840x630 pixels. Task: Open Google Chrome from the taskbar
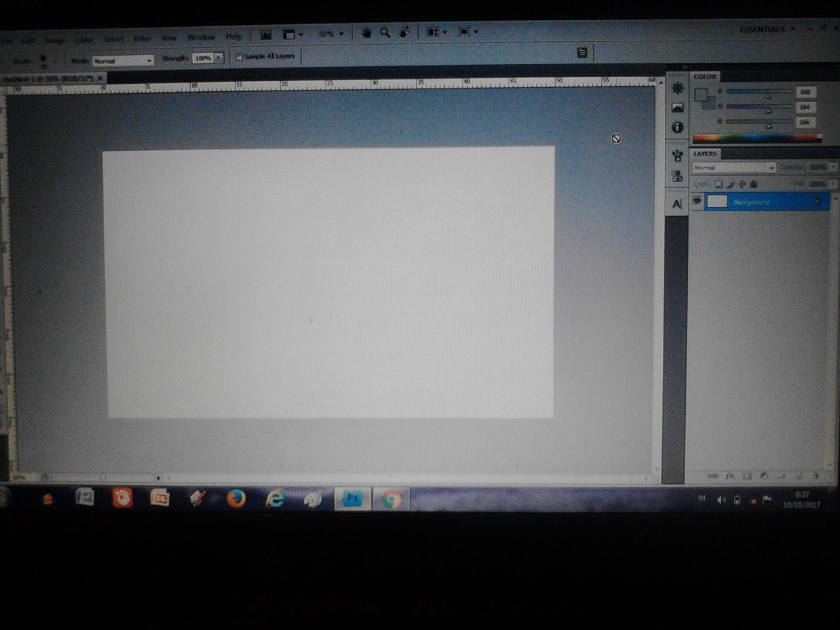[x=391, y=499]
